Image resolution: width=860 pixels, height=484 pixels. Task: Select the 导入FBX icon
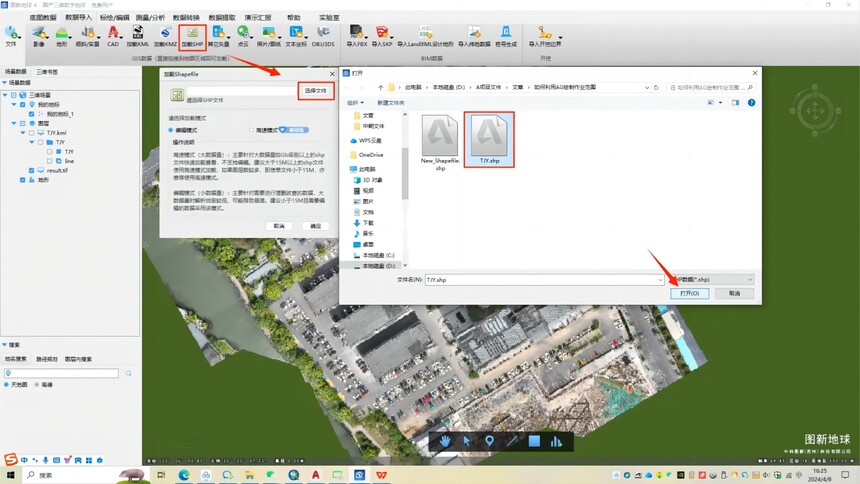coord(357,36)
